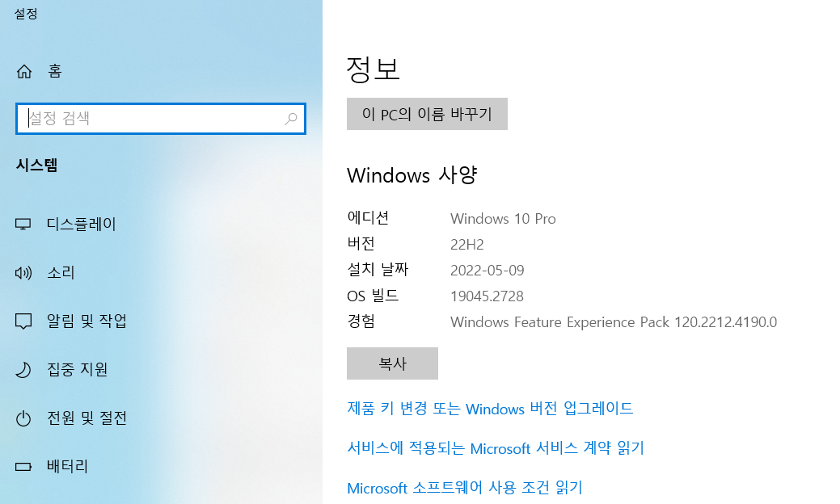Click the Focus assist moon icon
Screen dimensions: 840x504
[x=23, y=370]
